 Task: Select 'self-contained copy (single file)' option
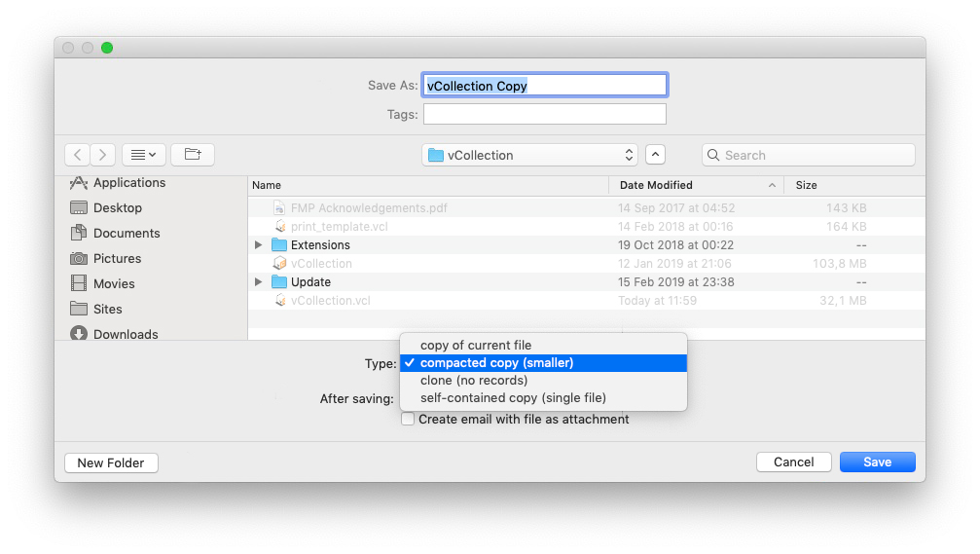coord(513,398)
